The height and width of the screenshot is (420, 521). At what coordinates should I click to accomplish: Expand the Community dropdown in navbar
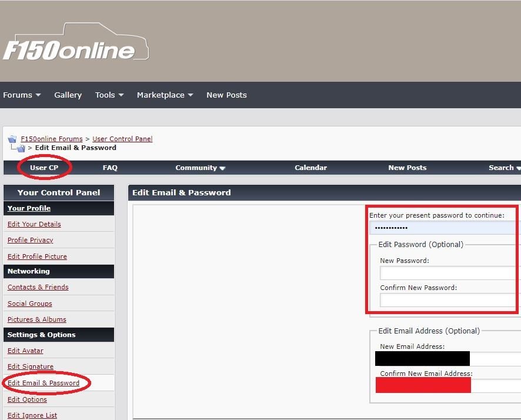coord(201,168)
